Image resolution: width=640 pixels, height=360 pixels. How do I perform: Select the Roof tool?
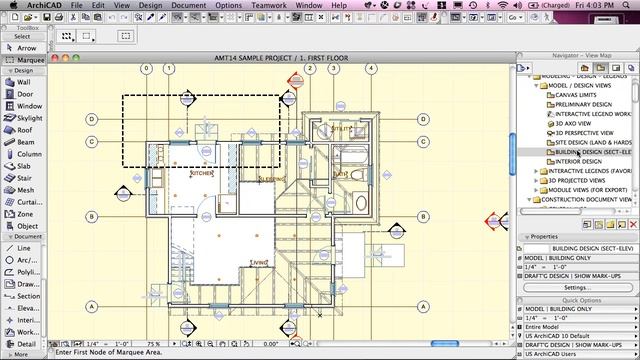click(x=23, y=130)
